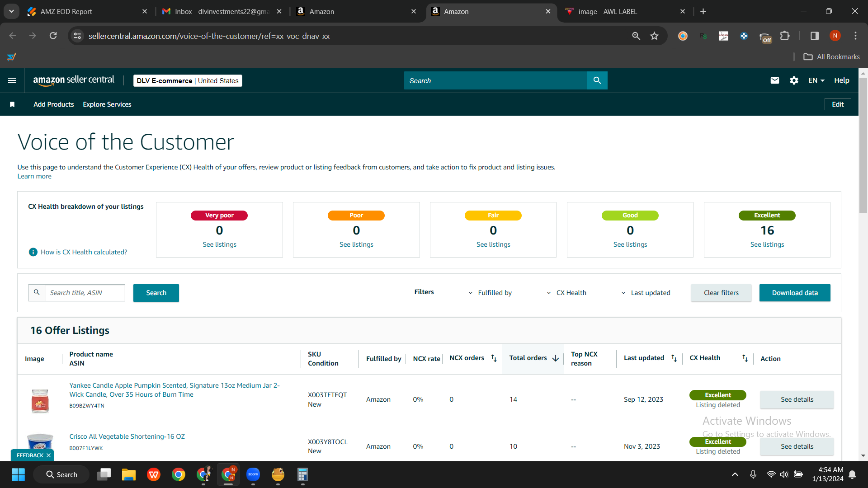868x488 pixels.
Task: Open the Calculator app in the taskbar
Action: click(302, 474)
